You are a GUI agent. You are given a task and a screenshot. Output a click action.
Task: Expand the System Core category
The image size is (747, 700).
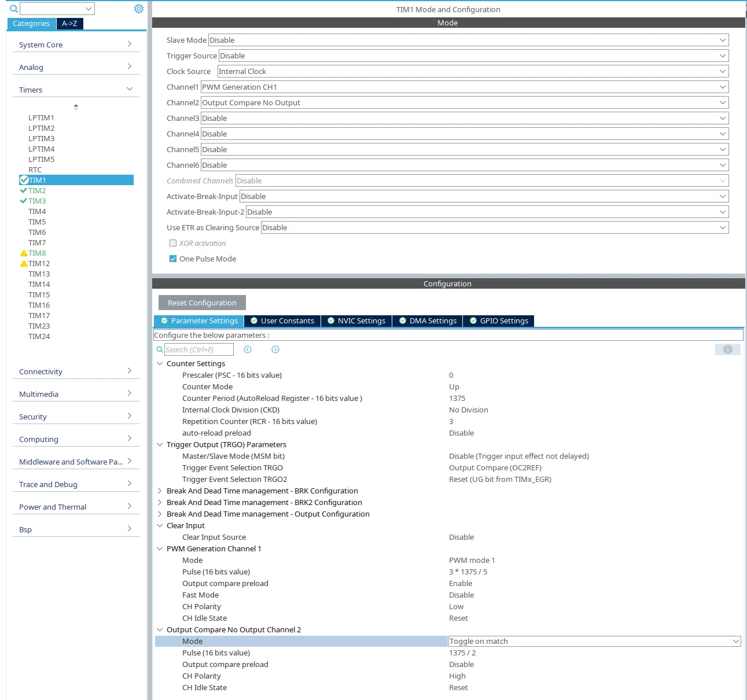(x=76, y=45)
